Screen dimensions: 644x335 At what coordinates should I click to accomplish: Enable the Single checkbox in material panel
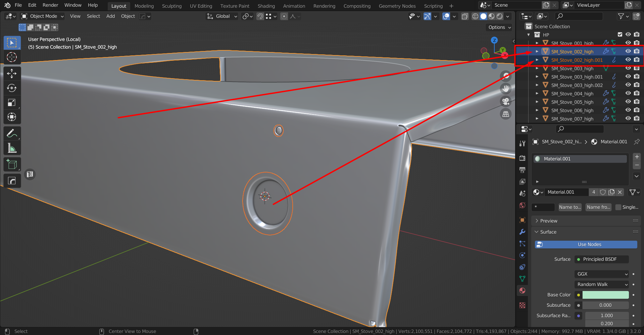click(618, 207)
